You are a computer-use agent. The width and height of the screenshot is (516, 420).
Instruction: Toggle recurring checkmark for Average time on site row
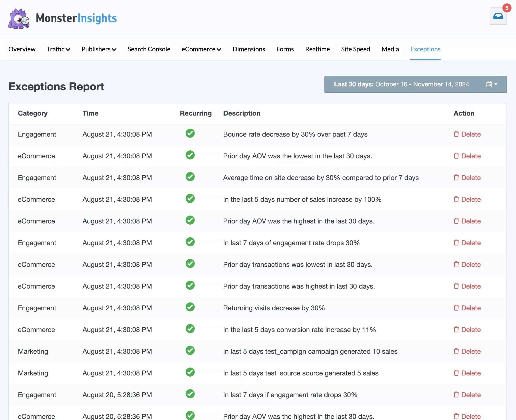click(190, 177)
